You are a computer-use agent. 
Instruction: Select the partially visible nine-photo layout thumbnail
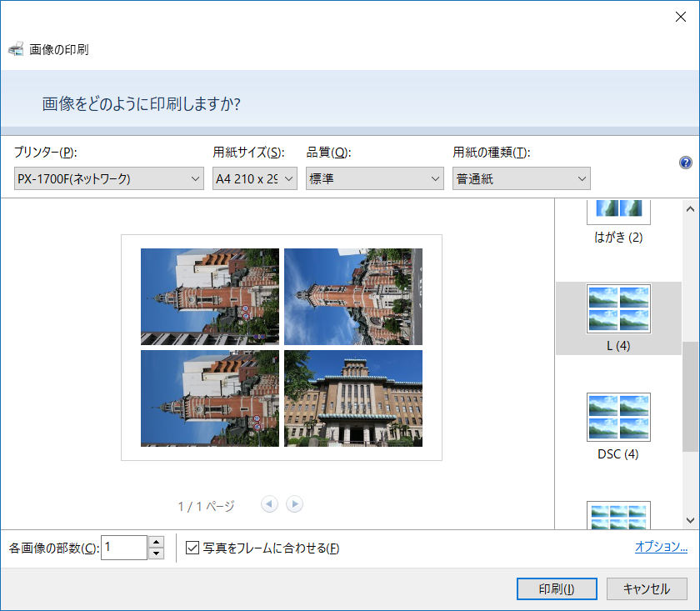tap(618, 515)
